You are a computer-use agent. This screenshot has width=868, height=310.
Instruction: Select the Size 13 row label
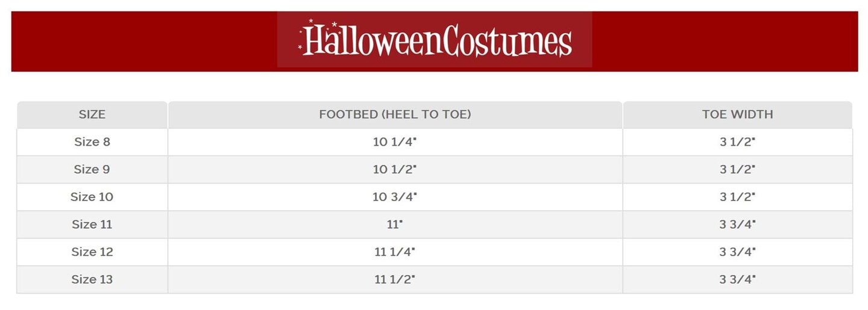point(92,279)
